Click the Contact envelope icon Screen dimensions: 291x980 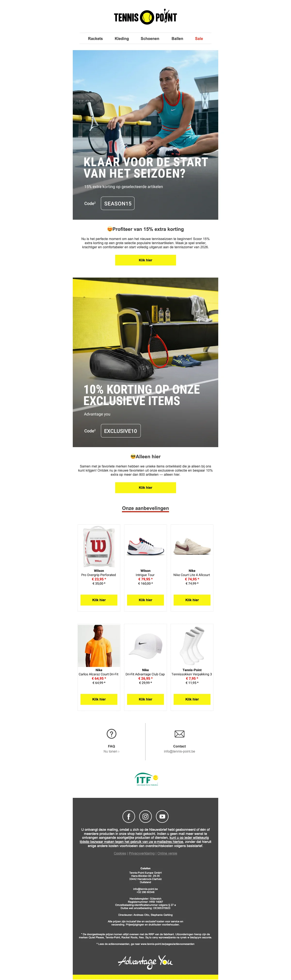click(x=179, y=734)
